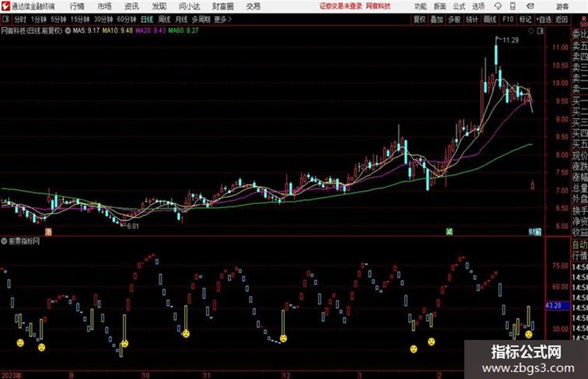Click the 统计 statistics button

point(472,19)
